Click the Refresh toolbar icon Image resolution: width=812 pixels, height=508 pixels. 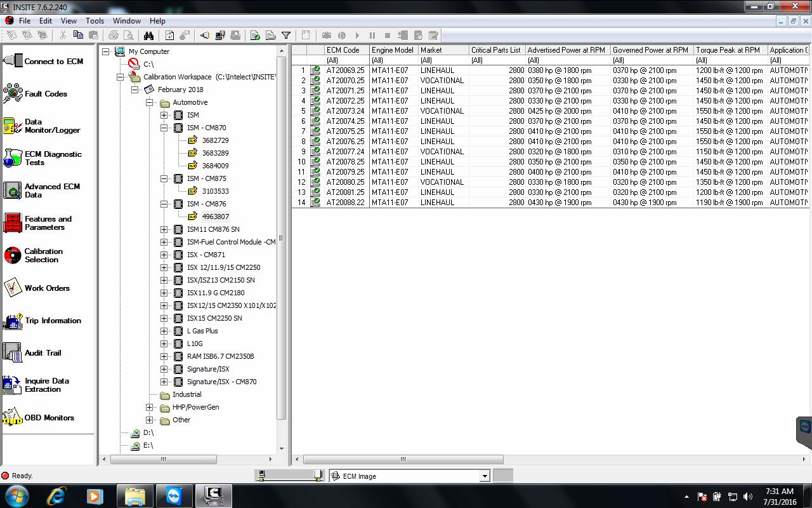(169, 36)
